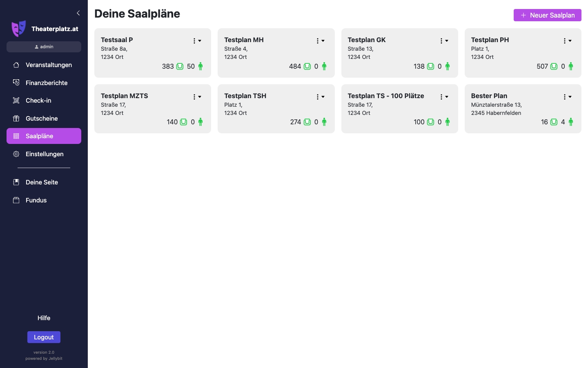Click the Theaterplatz.at mask logo

[19, 29]
